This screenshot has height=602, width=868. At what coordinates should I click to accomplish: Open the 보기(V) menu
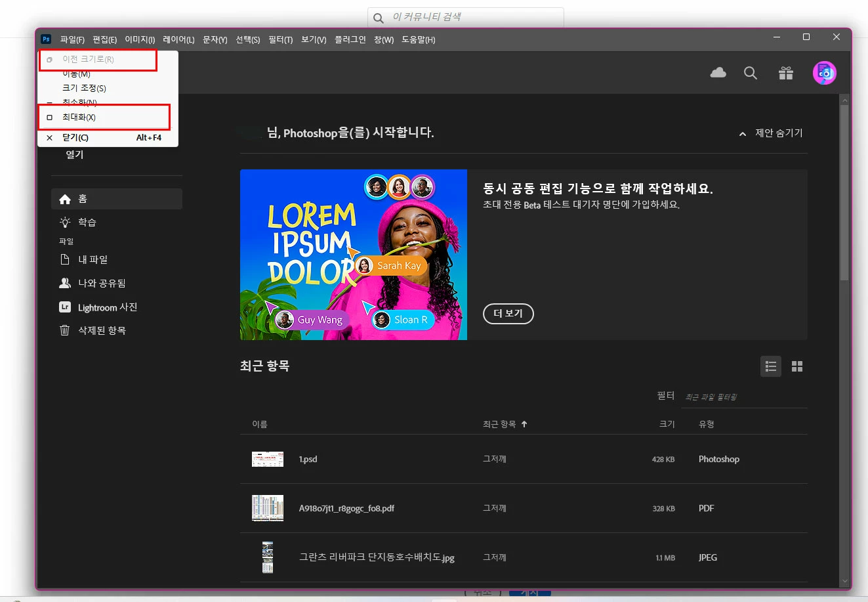click(x=314, y=40)
